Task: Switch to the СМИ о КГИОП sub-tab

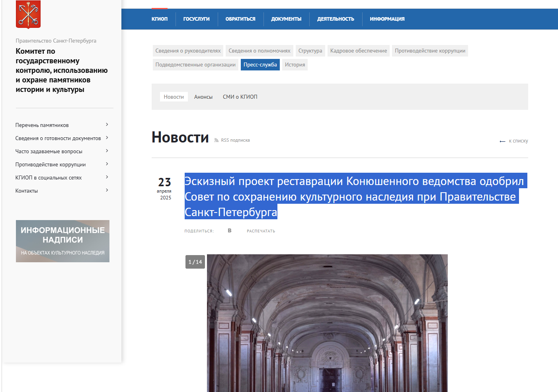Action: coord(240,97)
